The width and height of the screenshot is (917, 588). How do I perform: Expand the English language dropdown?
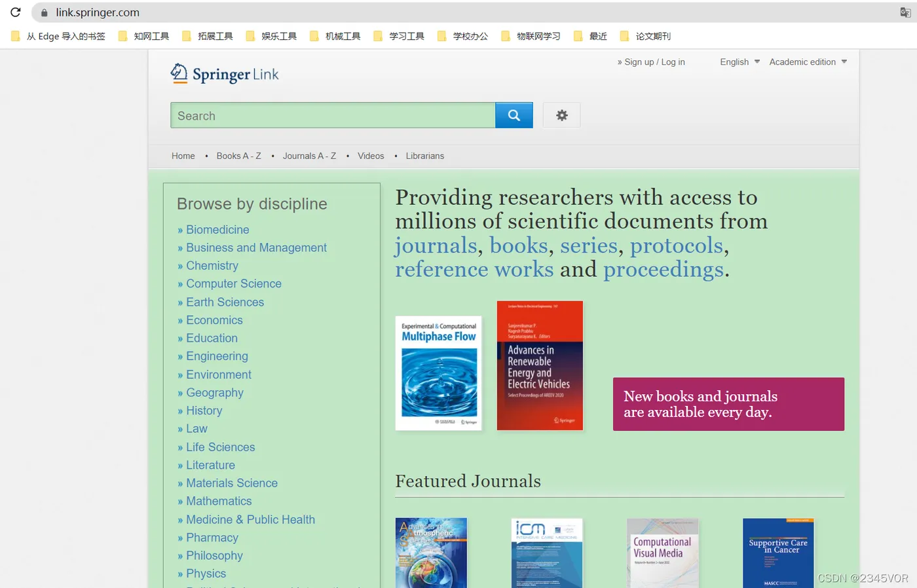(x=740, y=62)
